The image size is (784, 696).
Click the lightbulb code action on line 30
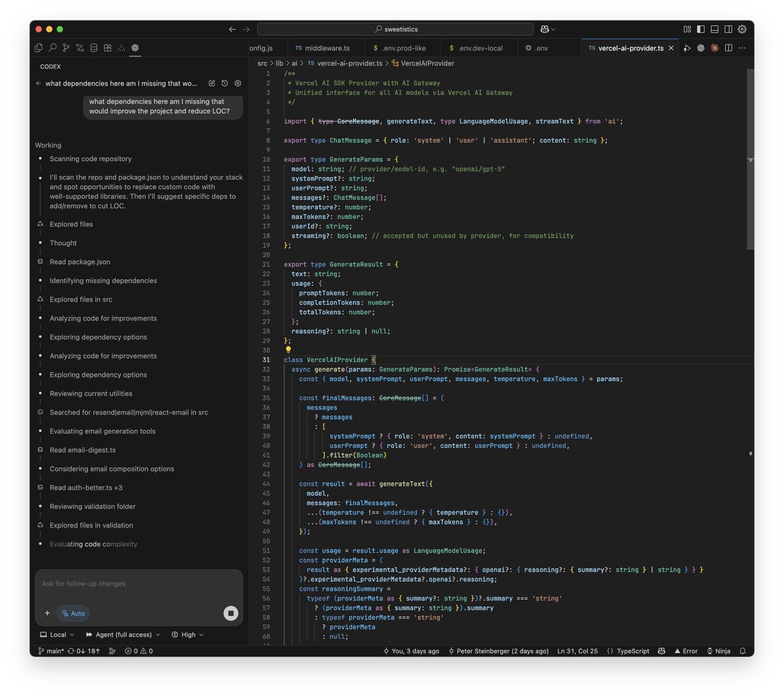click(x=288, y=350)
